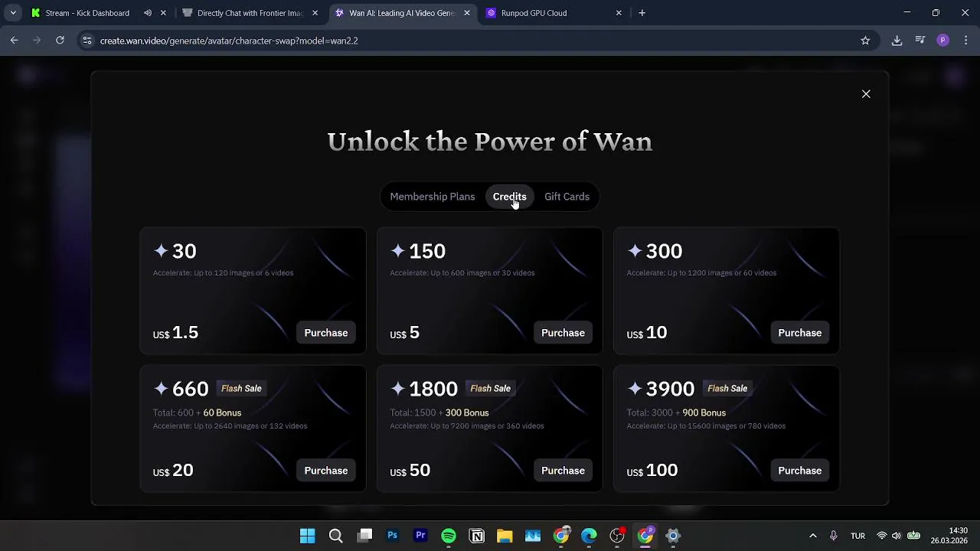The width and height of the screenshot is (980, 551).
Task: Purchase the 30 credits pack
Action: [x=326, y=333]
